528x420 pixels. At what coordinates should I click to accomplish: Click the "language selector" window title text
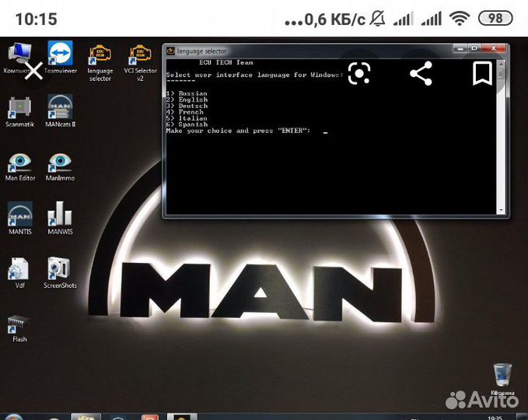(x=201, y=51)
